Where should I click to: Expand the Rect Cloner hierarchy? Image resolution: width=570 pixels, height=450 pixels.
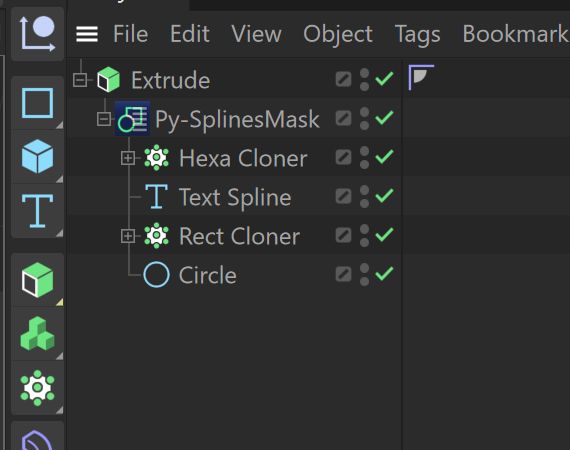tap(128, 236)
